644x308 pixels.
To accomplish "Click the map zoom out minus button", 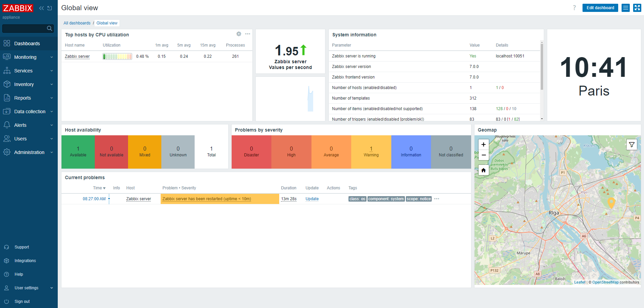I will (x=483, y=155).
